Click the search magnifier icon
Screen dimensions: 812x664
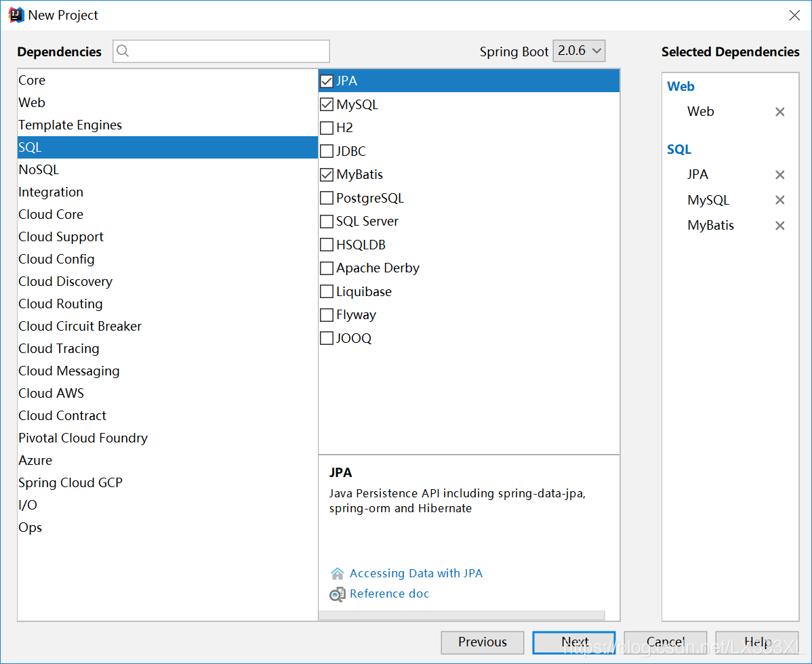pos(123,51)
